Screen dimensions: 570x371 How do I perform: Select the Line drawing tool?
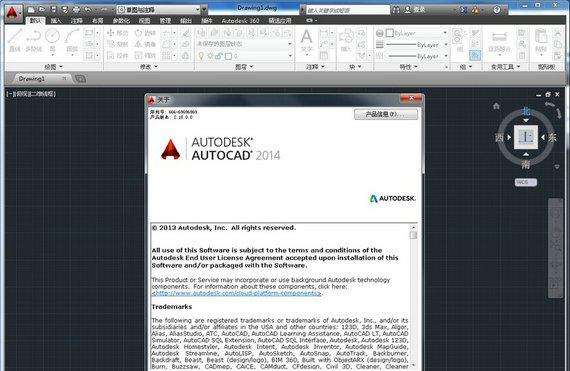click(x=15, y=40)
